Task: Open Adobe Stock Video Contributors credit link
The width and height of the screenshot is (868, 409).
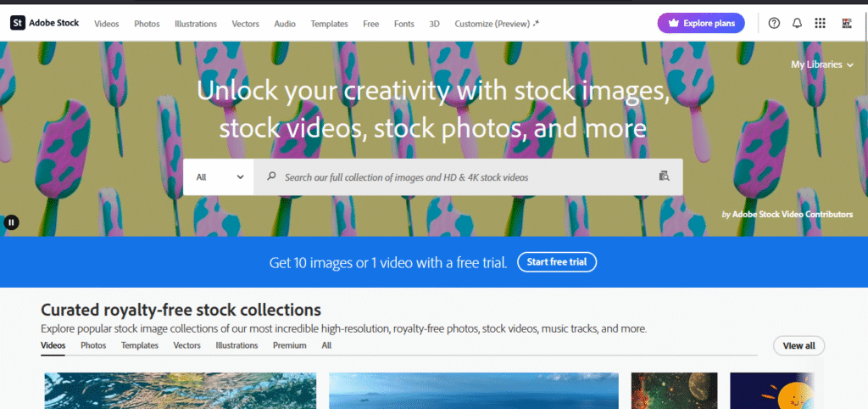Action: [x=793, y=214]
